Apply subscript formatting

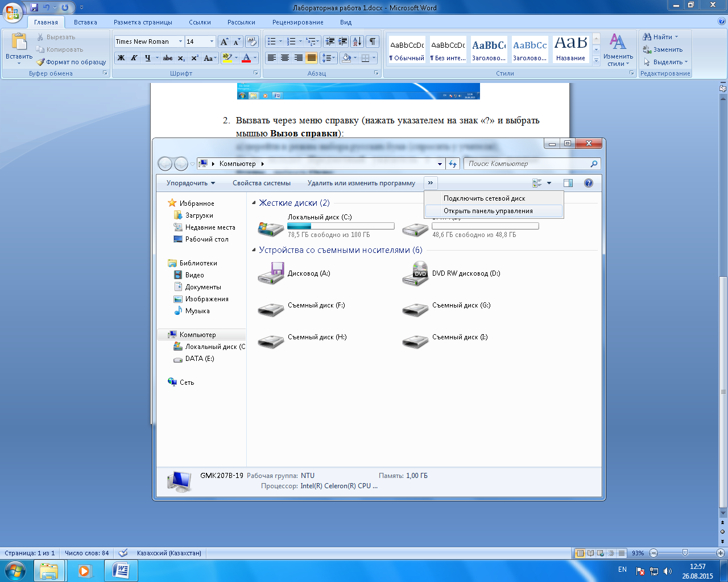181,58
